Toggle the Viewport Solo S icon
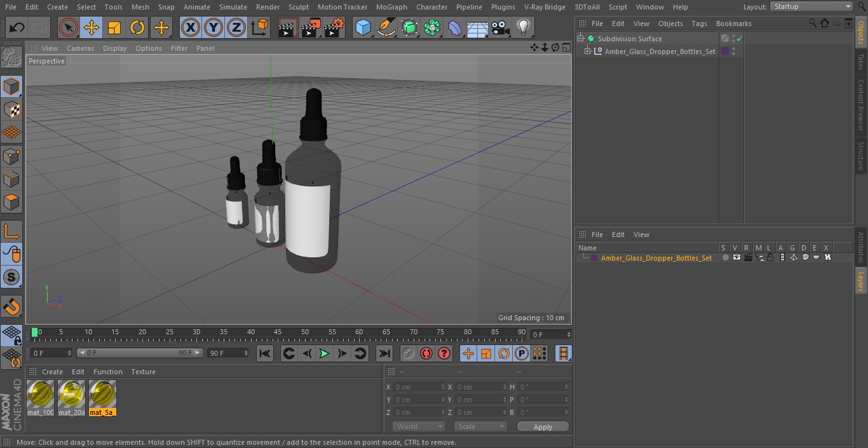Viewport: 868px width, 448px height. pos(11,277)
